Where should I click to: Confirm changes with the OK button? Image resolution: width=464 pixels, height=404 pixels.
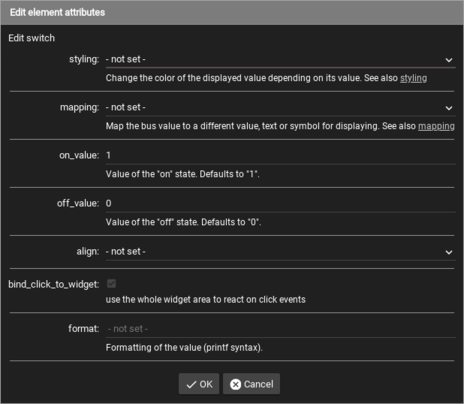point(199,384)
